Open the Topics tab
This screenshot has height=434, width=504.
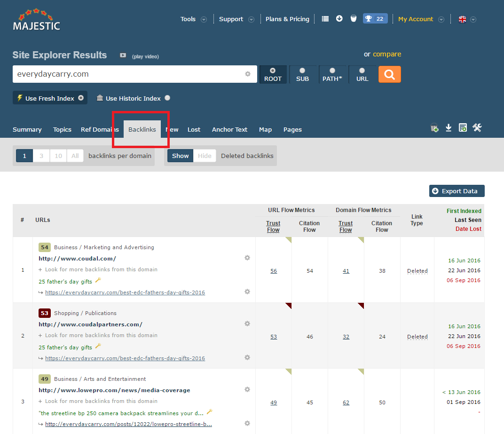point(62,129)
